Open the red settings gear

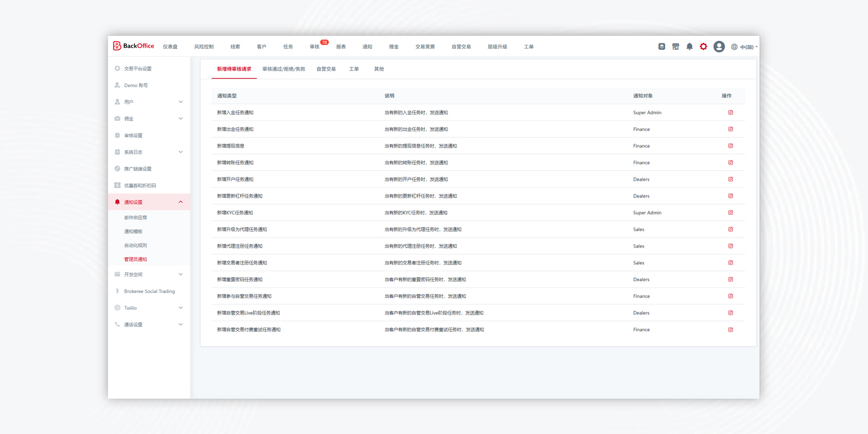pyautogui.click(x=704, y=47)
